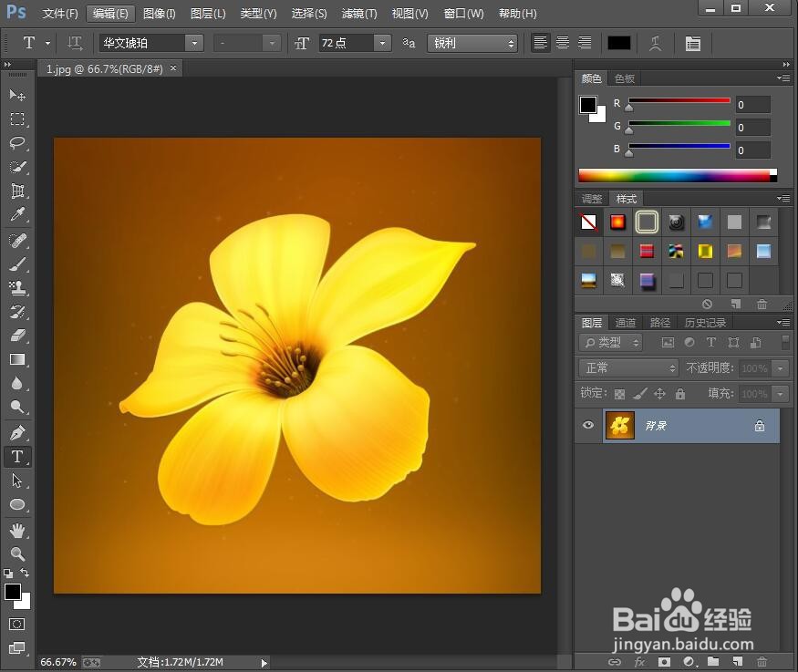Select the Ellipse shape tool

pos(17,504)
